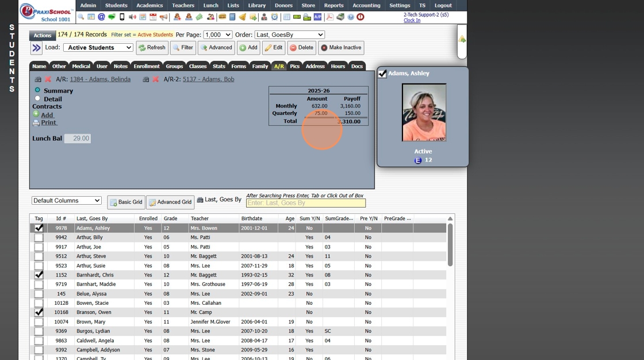Click the green ticket money icon in toolbar
Screen dimensions: 644x360
click(199, 17)
